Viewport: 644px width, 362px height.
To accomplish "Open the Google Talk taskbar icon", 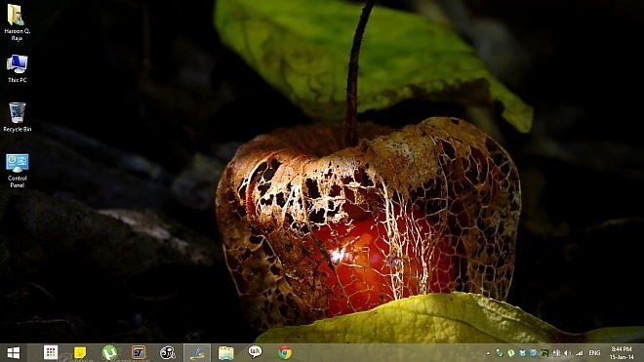I will (255, 352).
